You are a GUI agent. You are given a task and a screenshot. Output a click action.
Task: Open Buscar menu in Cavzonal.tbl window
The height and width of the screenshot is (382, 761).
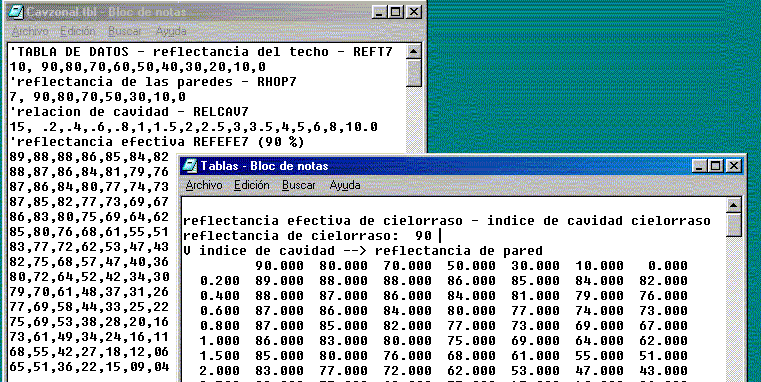[x=125, y=31]
